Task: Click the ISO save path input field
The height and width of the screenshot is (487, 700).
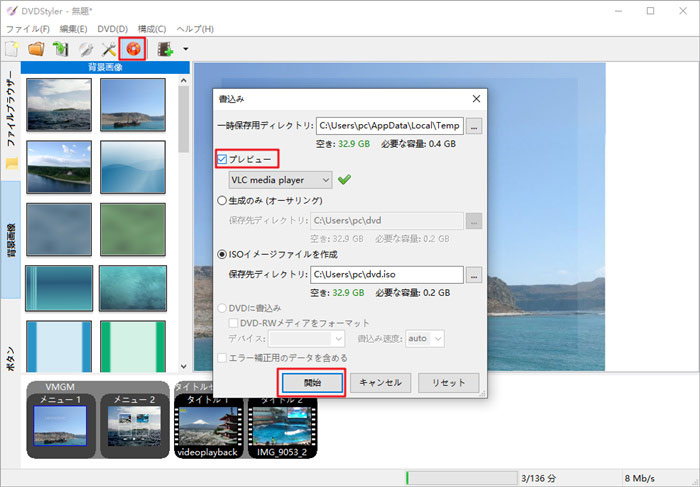Action: 386,274
